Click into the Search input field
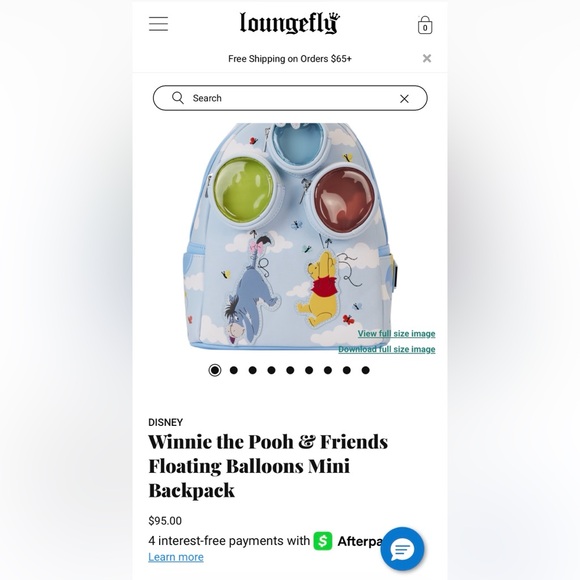Viewport: 580px width, 580px height. (x=290, y=98)
